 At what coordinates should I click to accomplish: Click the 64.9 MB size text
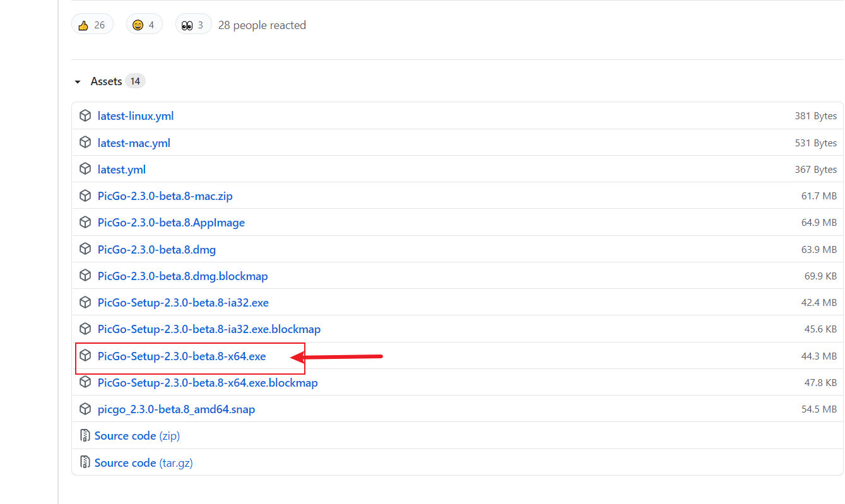point(819,223)
